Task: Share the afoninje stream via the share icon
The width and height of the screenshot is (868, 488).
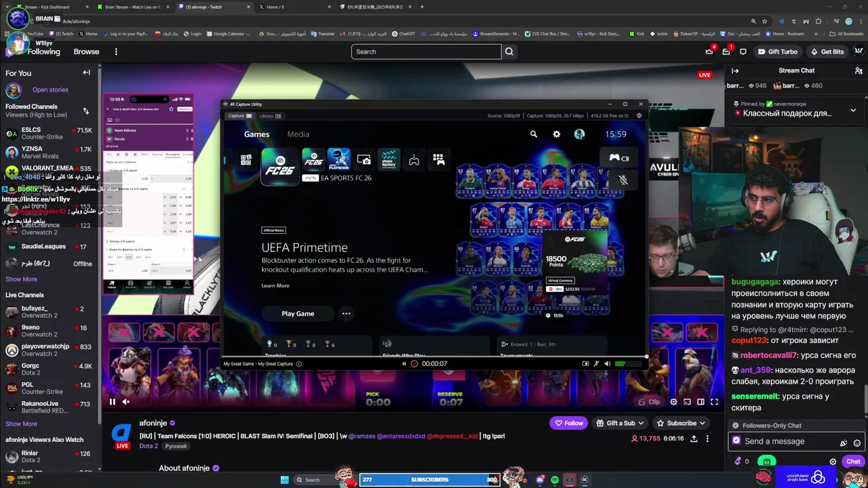Action: pyautogui.click(x=694, y=439)
